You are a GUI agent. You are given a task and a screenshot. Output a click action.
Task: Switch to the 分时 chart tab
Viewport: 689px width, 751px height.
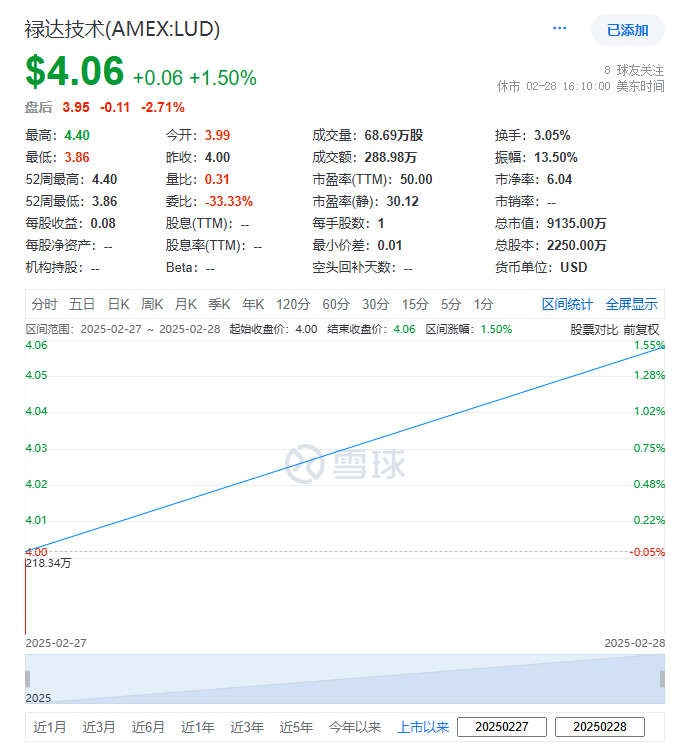point(44,304)
